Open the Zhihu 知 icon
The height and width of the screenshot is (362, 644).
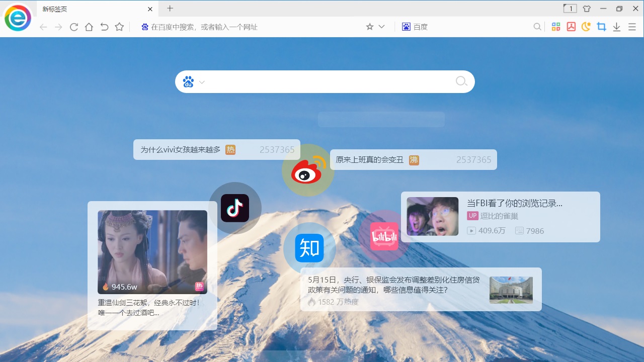(x=309, y=248)
